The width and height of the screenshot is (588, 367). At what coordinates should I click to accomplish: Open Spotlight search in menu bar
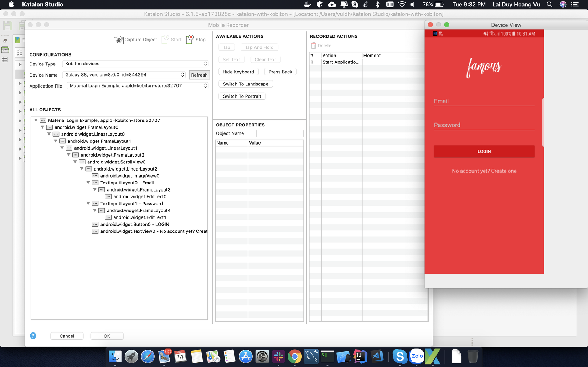coord(550,4)
